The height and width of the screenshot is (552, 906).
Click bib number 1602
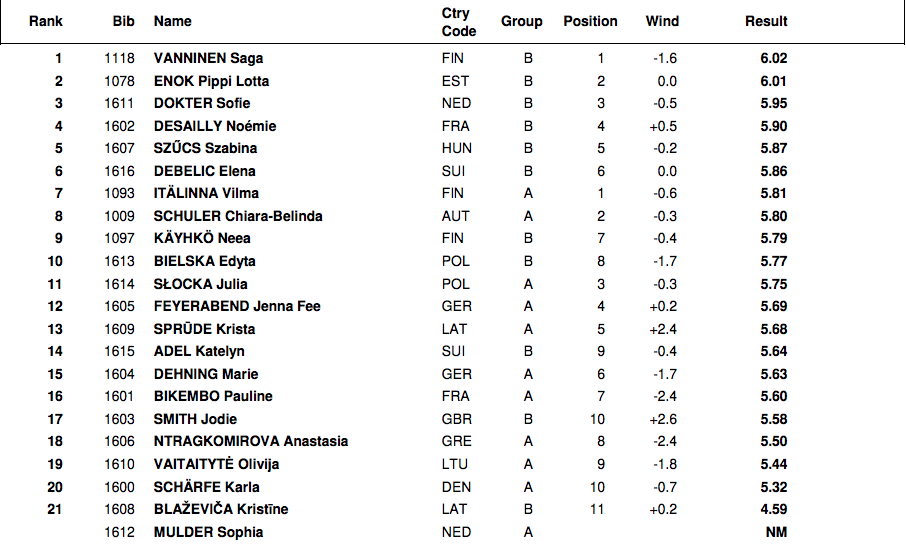[119, 126]
